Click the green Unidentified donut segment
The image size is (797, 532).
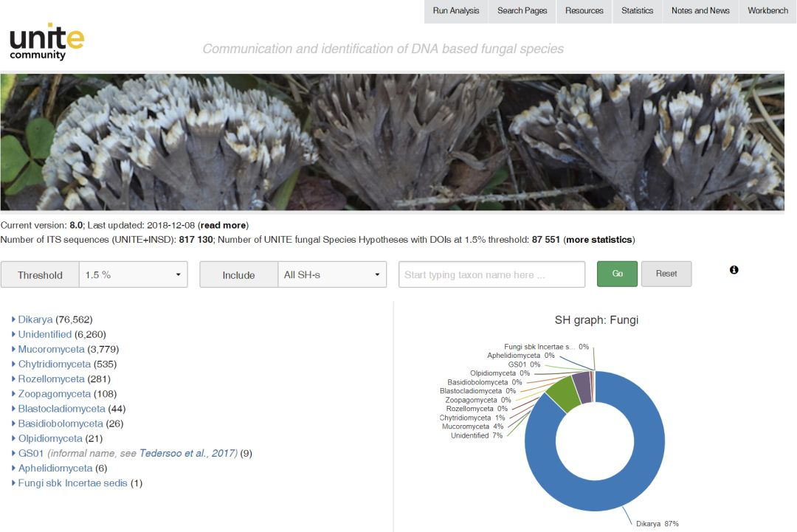564,393
